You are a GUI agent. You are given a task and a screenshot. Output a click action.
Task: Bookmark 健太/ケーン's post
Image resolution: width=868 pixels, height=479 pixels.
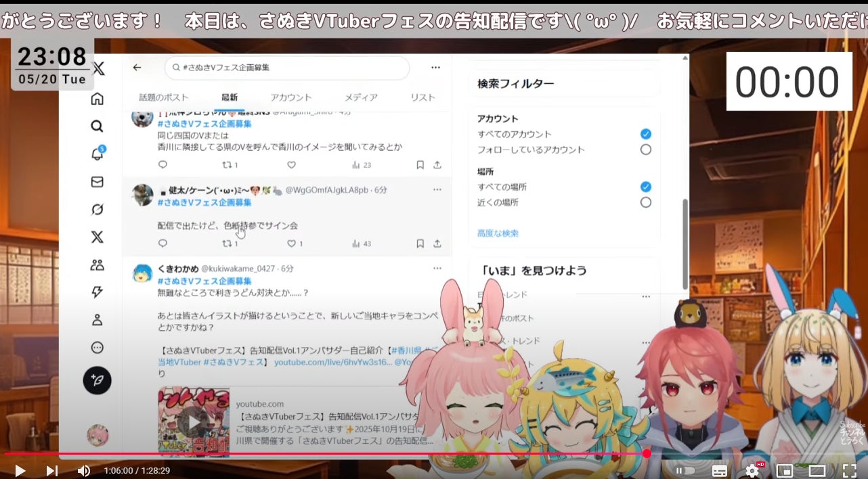point(420,244)
